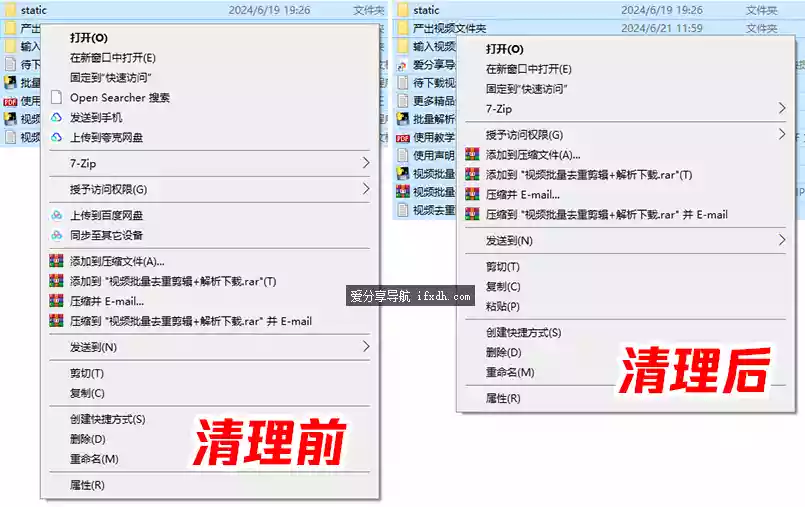Expand 发送到(N) submenu arrow in left menu
The width and height of the screenshot is (805, 507).
coord(366,346)
